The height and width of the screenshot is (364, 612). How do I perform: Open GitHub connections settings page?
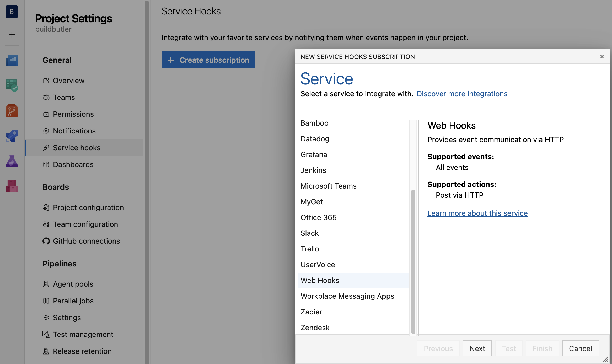(86, 241)
